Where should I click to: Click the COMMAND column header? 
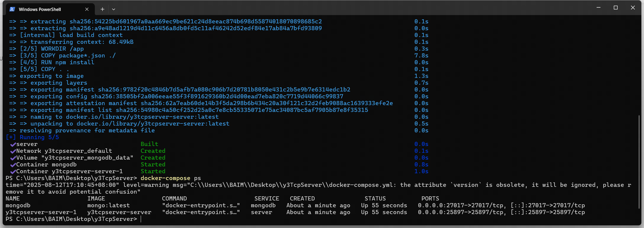(x=174, y=199)
